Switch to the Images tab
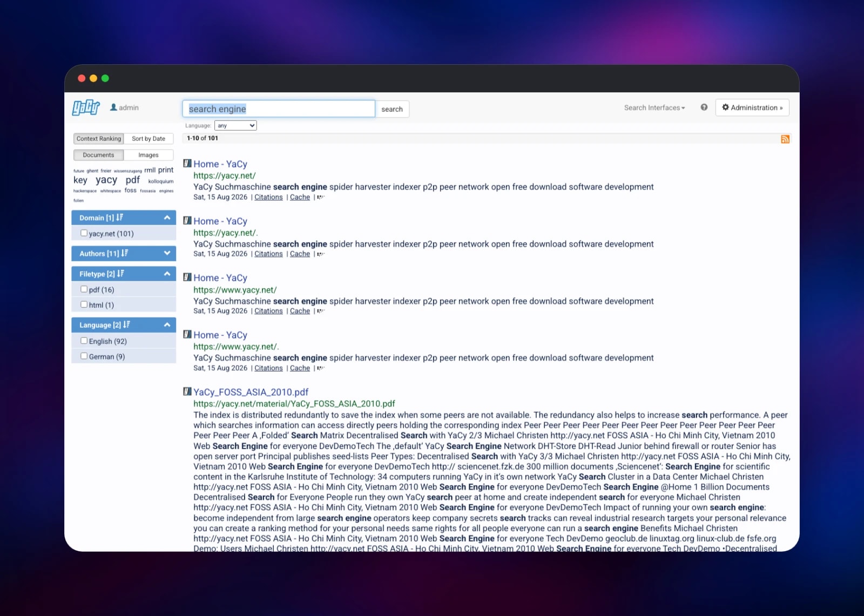 [x=148, y=155]
